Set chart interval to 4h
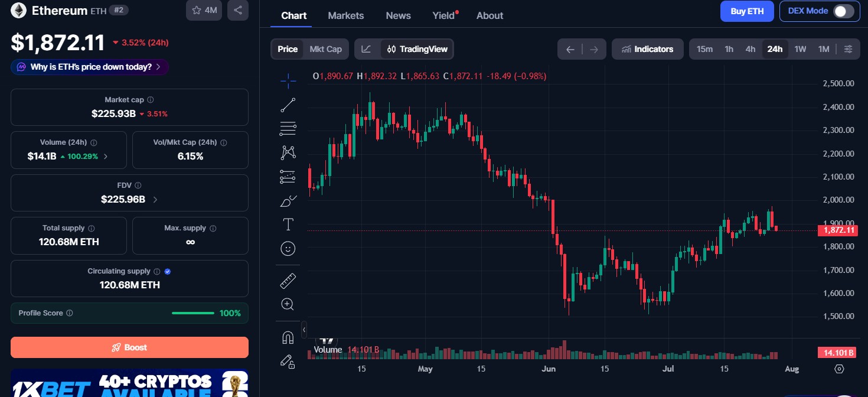The width and height of the screenshot is (868, 397). click(750, 49)
